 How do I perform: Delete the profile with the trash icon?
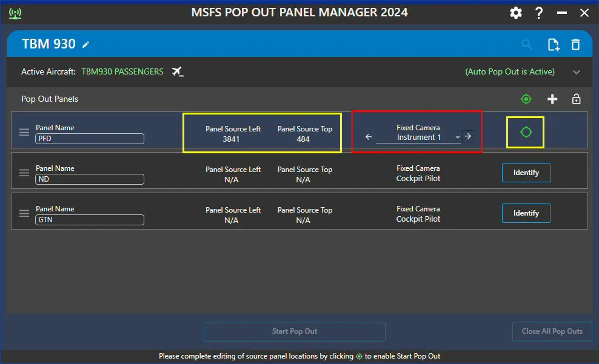pyautogui.click(x=576, y=45)
